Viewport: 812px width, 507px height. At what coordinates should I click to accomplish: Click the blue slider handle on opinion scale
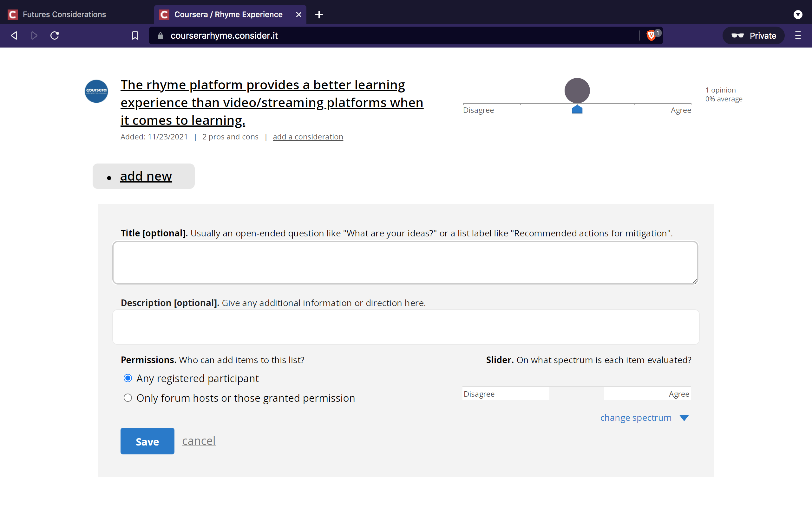577,110
